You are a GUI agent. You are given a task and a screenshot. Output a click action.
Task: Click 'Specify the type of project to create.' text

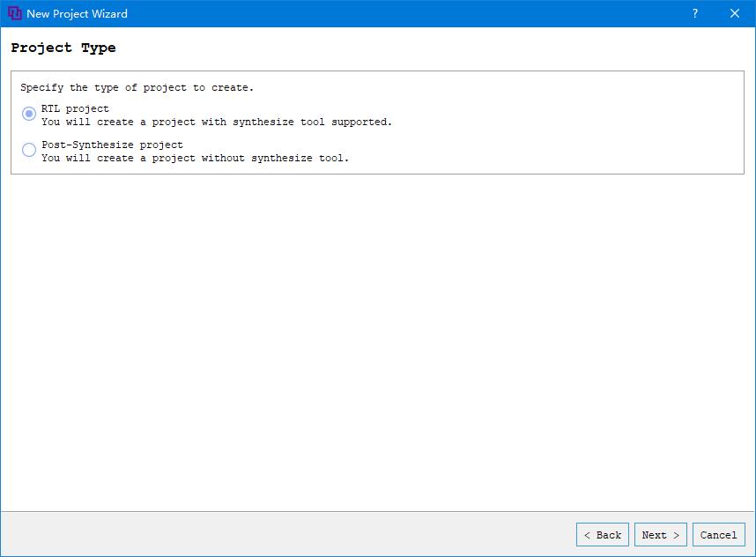click(x=137, y=88)
